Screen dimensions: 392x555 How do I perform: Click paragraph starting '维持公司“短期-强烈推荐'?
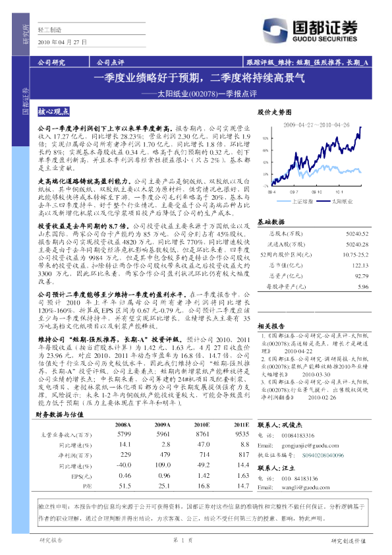(144, 371)
